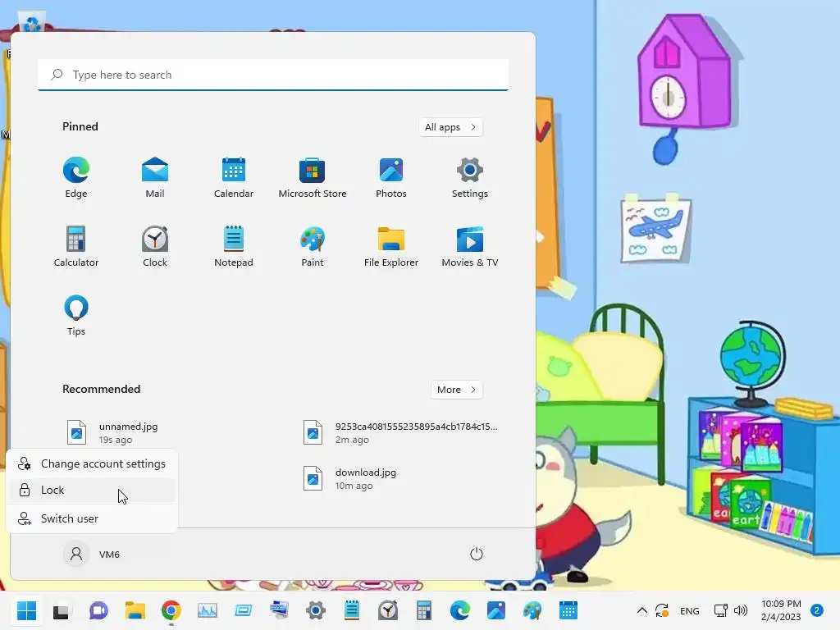Open Calendar in the pinned section
Viewport: 840px width, 630px height.
234,178
